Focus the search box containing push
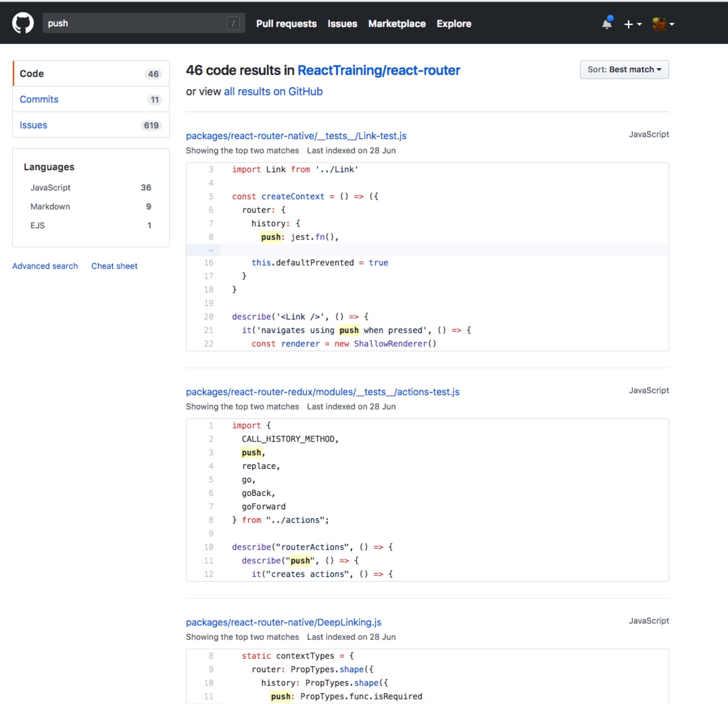 [144, 23]
